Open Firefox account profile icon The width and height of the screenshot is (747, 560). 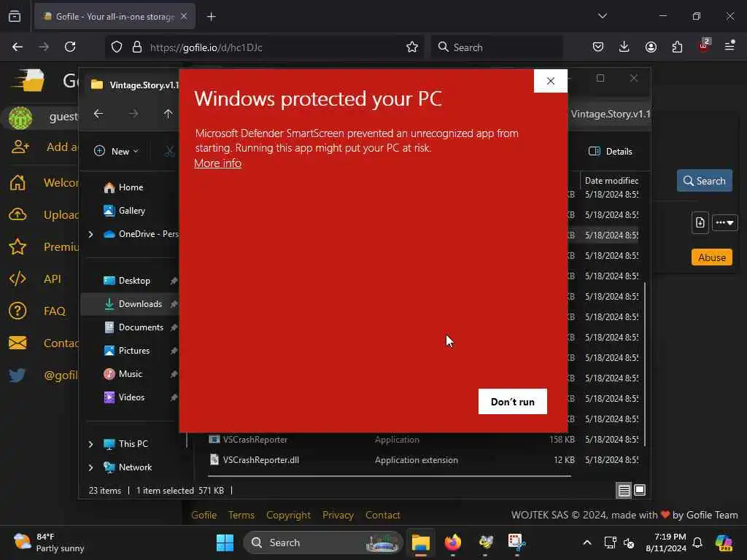tap(651, 47)
